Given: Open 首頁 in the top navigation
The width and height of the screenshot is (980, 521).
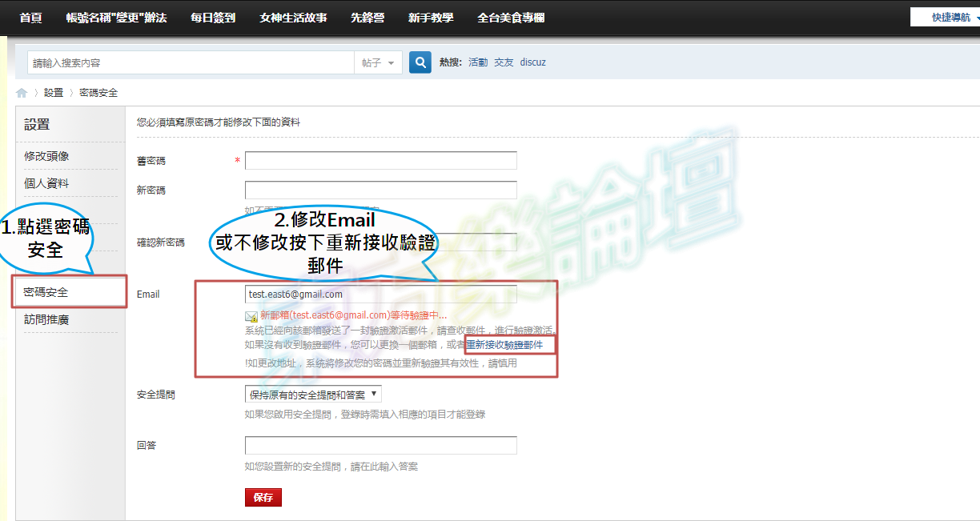Looking at the screenshot, I should point(30,18).
